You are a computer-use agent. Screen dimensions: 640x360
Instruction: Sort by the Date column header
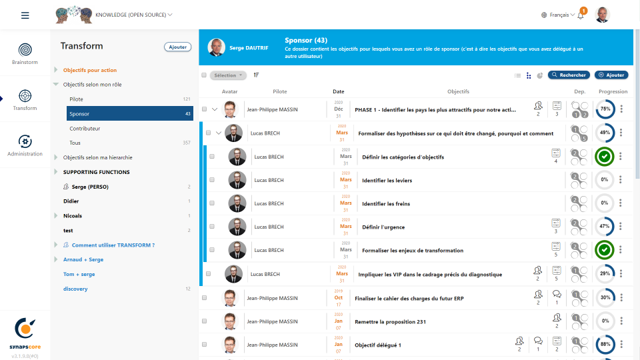click(338, 91)
